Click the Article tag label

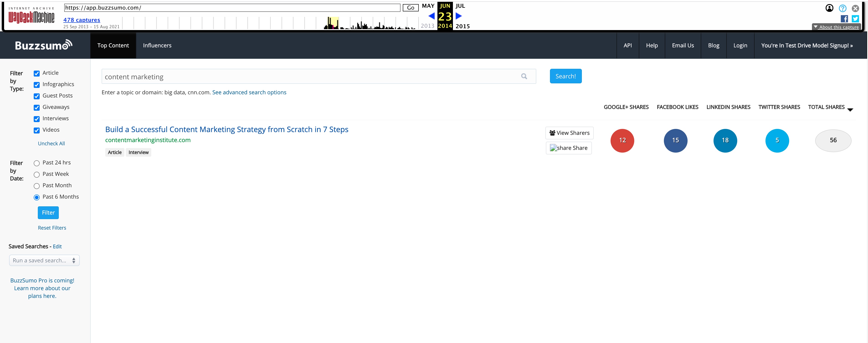pos(115,152)
